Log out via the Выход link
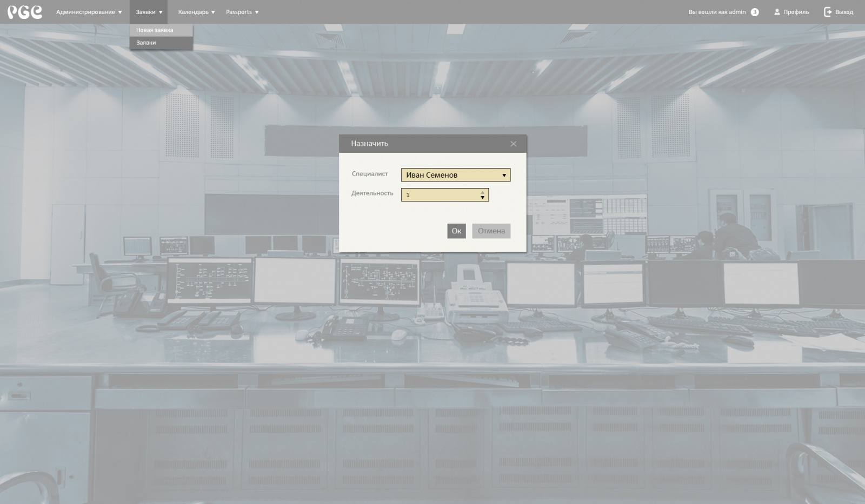Viewport: 865px width, 504px height. pos(844,12)
